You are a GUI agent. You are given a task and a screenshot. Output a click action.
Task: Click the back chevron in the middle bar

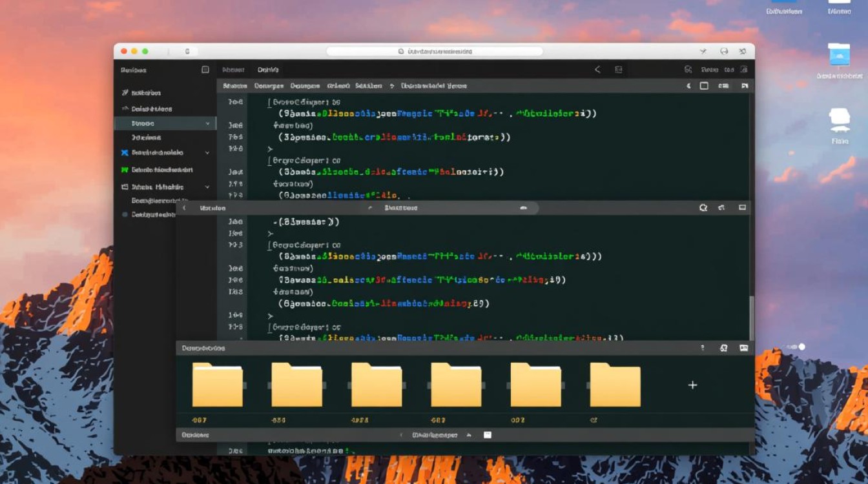[x=184, y=208]
